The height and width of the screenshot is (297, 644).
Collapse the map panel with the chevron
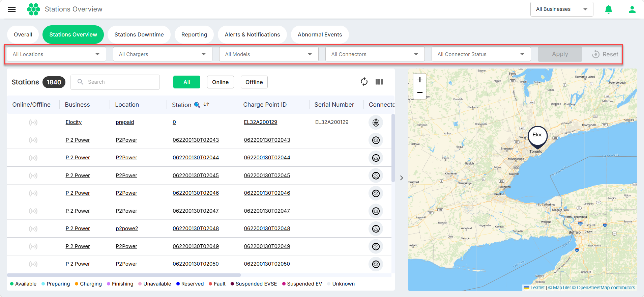tap(401, 178)
